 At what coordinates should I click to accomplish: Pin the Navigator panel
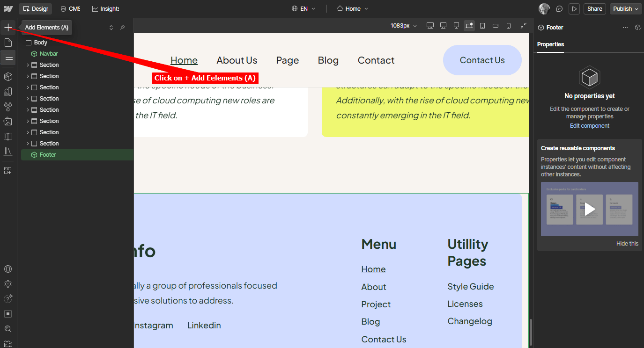[122, 28]
